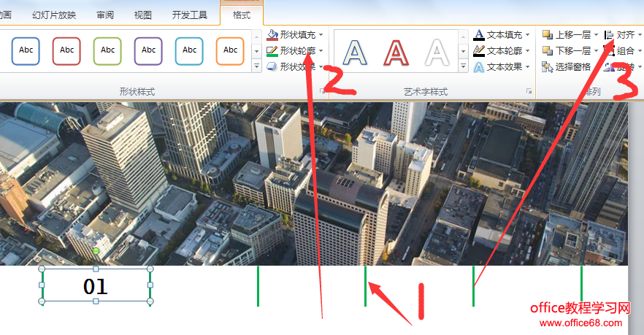The height and width of the screenshot is (335, 644).
Task: Click the 01 text box on slide
Action: 96,286
